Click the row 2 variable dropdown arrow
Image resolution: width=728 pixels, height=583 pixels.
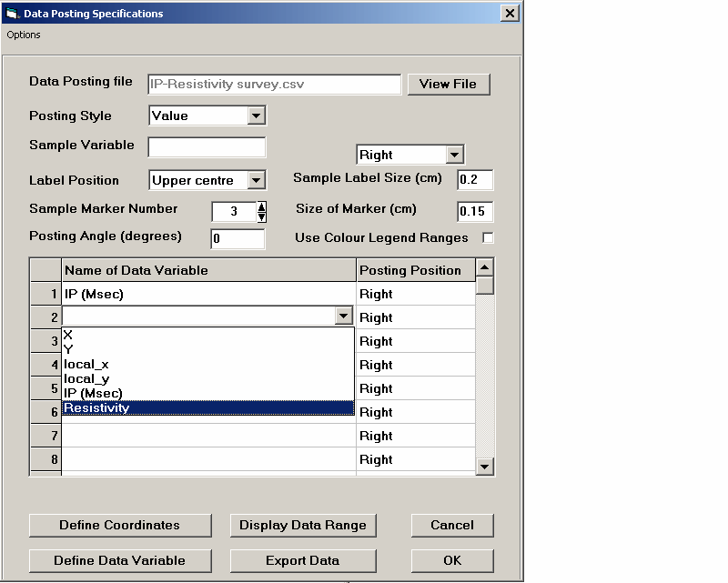coord(343,317)
